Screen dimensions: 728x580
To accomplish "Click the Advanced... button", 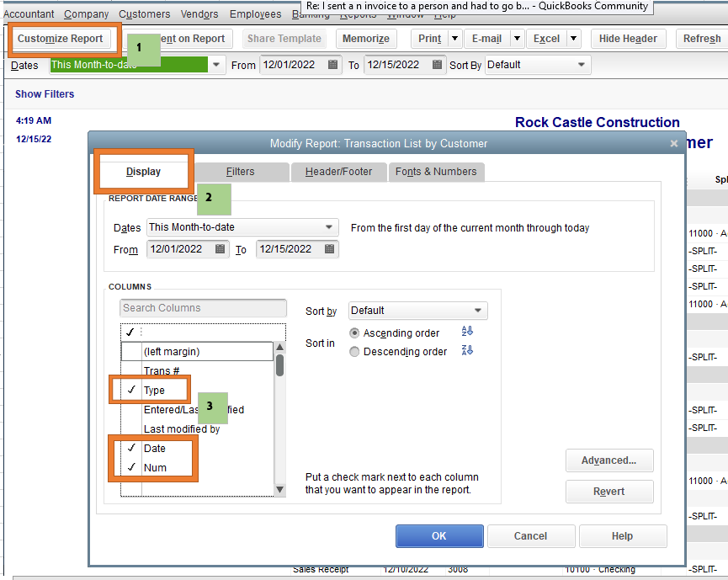I will coord(608,460).
